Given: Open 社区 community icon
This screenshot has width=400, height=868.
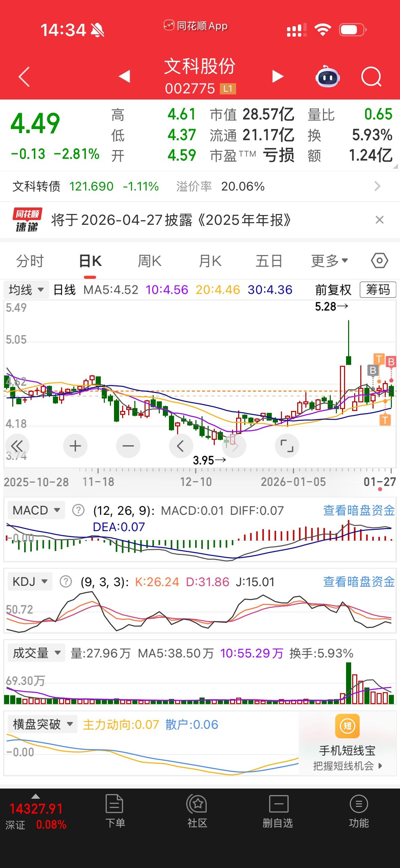Looking at the screenshot, I should click(x=197, y=811).
